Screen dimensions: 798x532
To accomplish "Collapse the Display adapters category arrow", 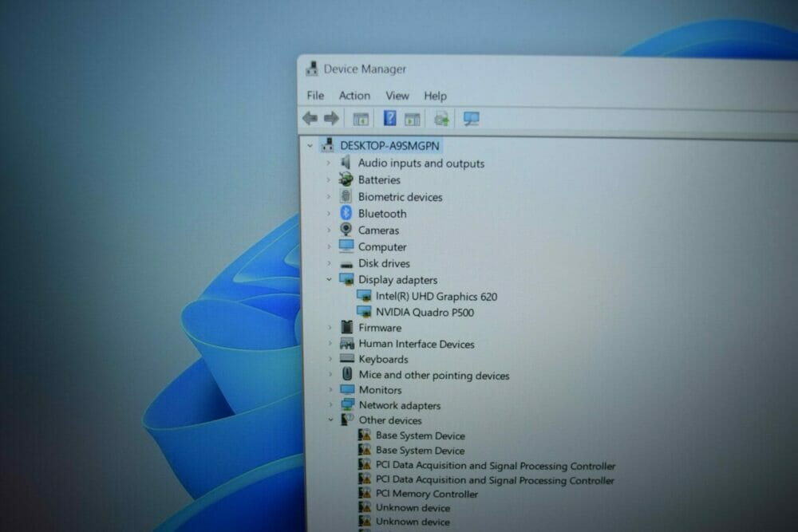I will click(330, 280).
